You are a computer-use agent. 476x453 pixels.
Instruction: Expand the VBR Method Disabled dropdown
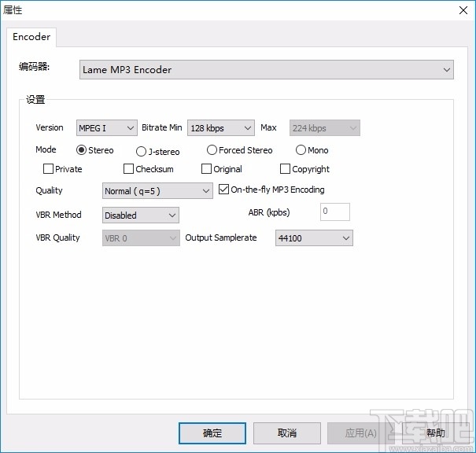click(x=141, y=215)
